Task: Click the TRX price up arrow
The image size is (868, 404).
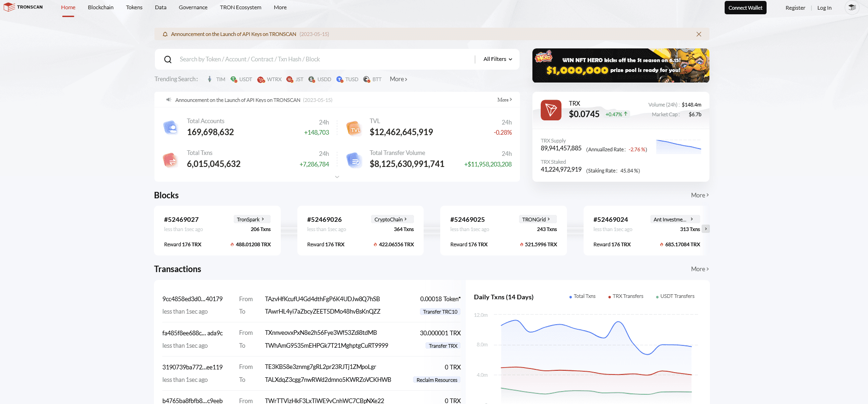Action: (x=626, y=114)
